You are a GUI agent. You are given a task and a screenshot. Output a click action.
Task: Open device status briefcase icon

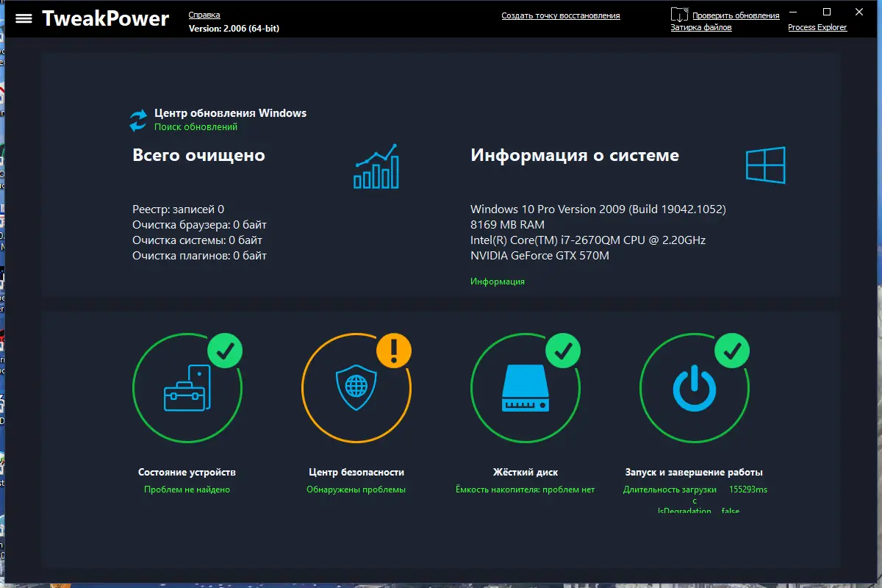tap(187, 387)
